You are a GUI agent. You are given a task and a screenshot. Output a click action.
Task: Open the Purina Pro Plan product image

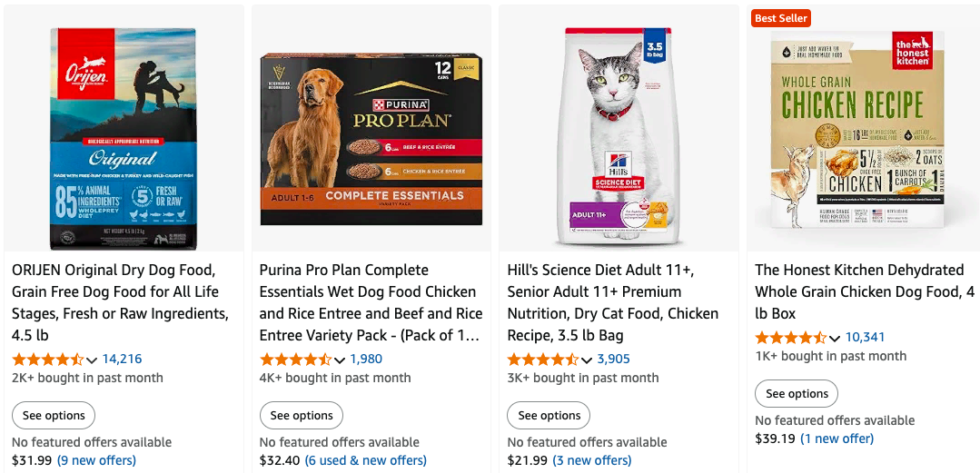pos(371,138)
